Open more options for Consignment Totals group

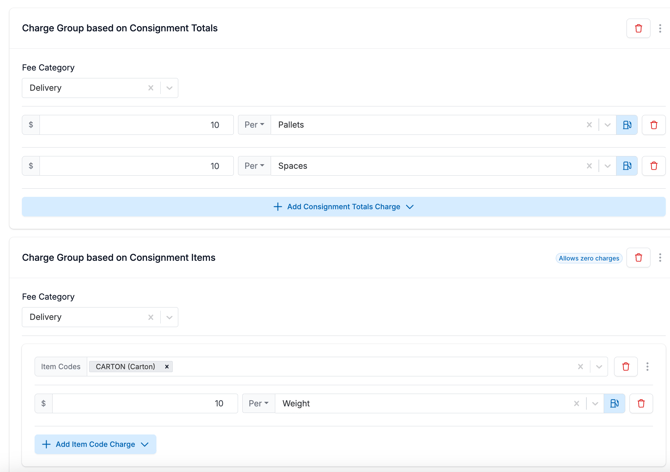(x=660, y=29)
